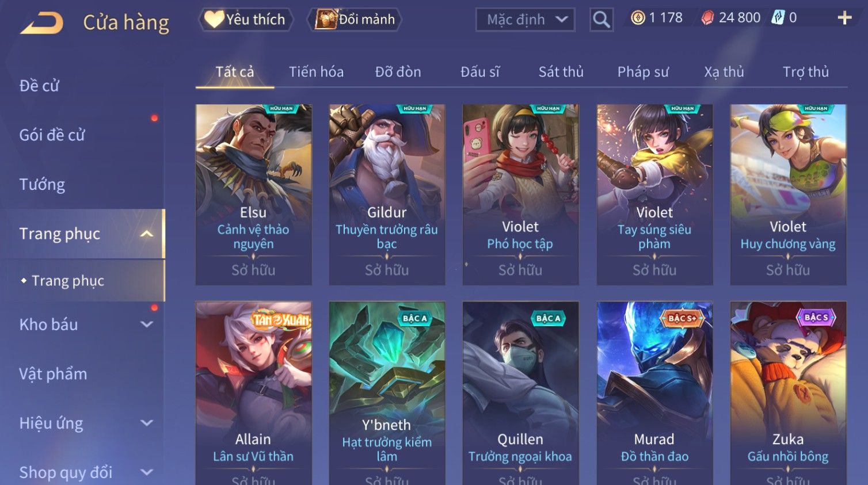Open Đổi mảnh fragment exchange icon
This screenshot has height=485, width=868.
[355, 20]
